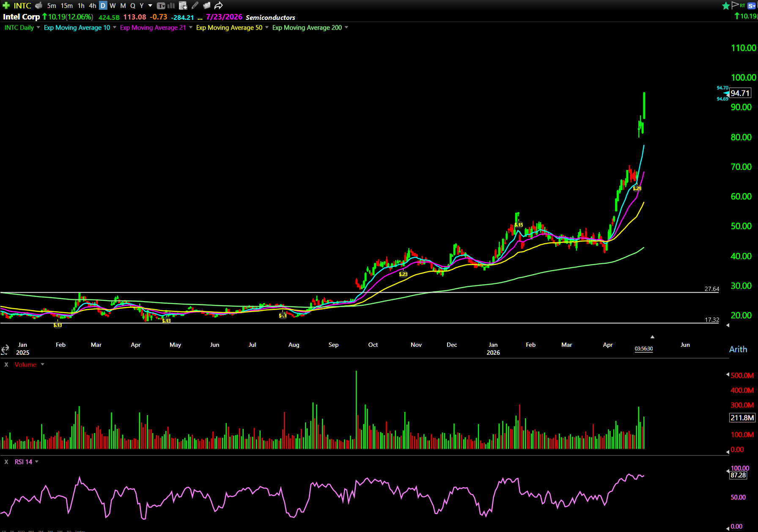Click the green star favorite icon
The image size is (758, 532).
pos(726,5)
